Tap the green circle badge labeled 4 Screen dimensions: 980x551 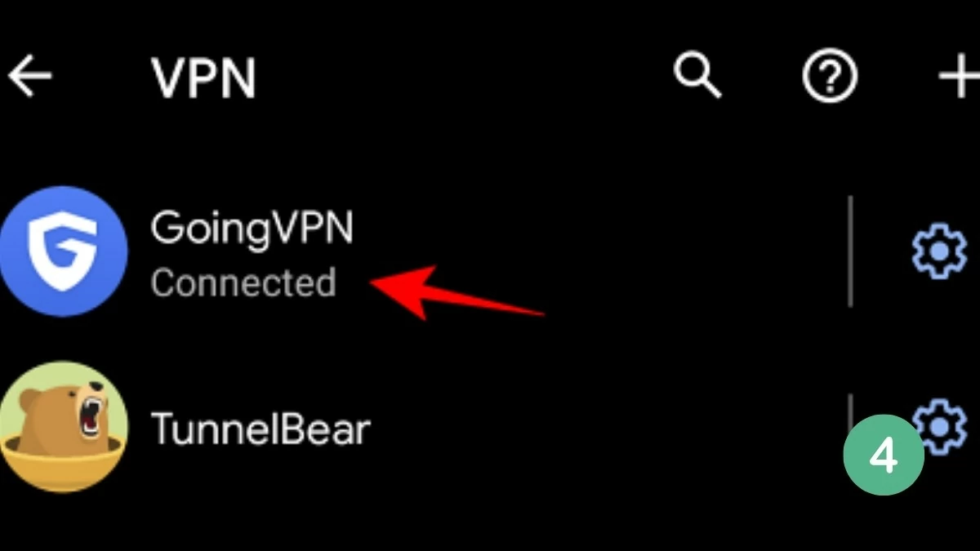tap(882, 455)
